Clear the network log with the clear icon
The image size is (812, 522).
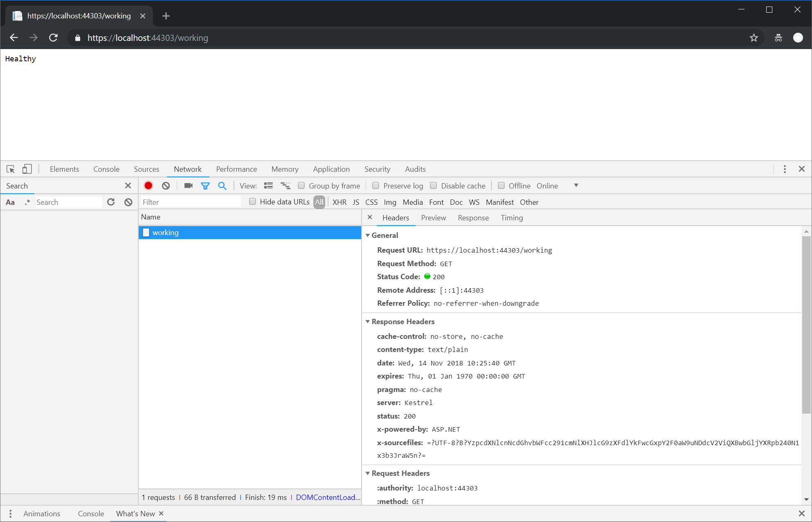(x=166, y=186)
